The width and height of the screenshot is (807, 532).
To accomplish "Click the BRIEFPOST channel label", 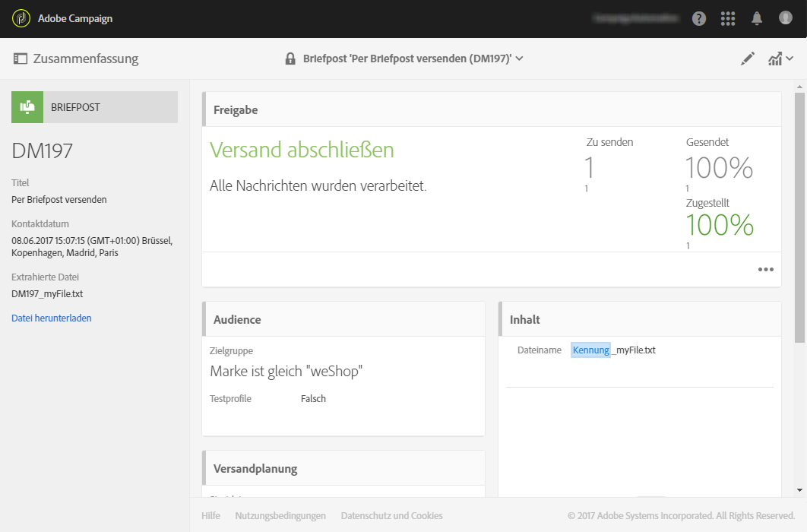I will [75, 107].
